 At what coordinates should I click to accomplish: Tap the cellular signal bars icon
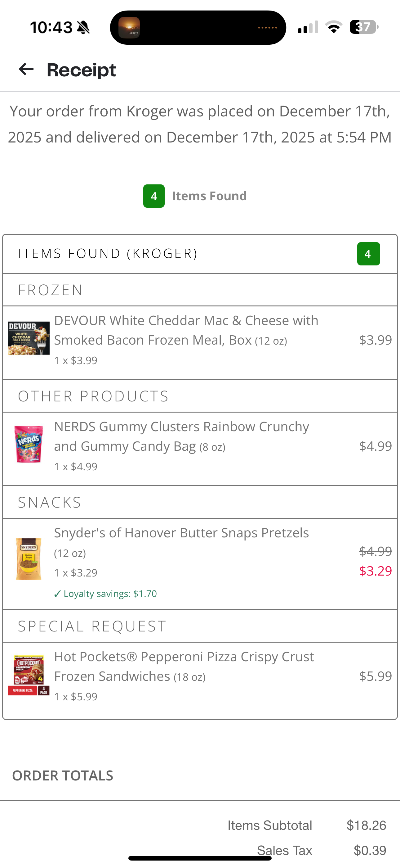308,27
